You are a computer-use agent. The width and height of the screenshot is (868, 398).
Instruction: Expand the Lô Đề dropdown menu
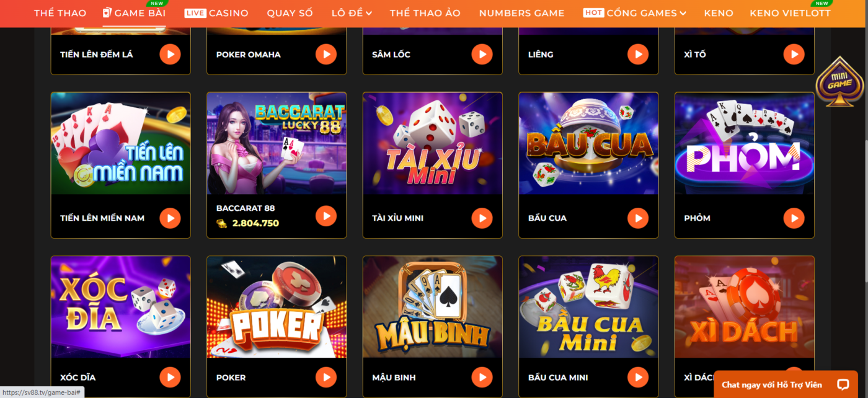(352, 13)
